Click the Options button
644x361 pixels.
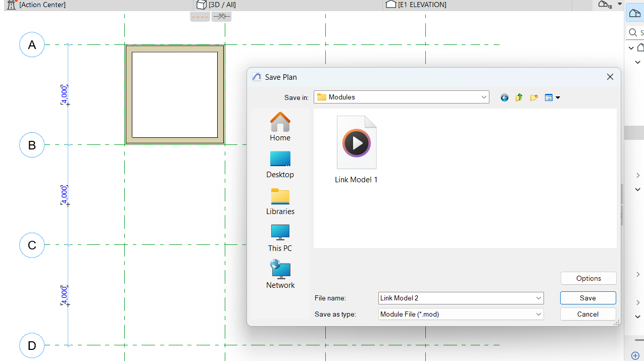click(x=588, y=278)
